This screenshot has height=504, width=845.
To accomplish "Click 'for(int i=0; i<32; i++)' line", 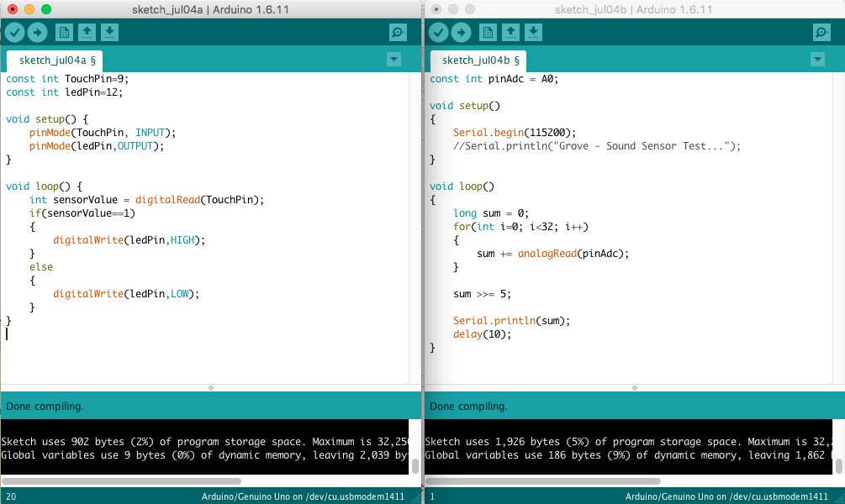I will point(520,227).
